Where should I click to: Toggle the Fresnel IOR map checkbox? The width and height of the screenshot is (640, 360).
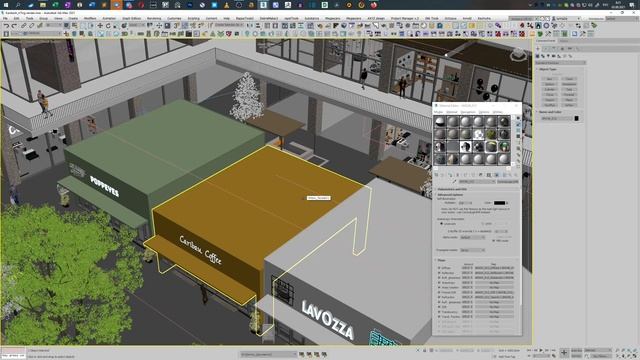point(439,292)
